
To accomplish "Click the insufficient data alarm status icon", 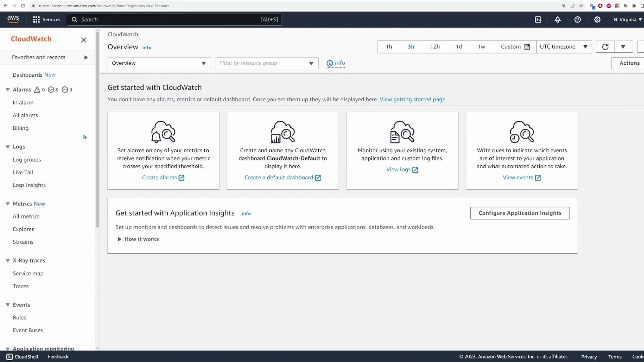I will [x=64, y=89].
